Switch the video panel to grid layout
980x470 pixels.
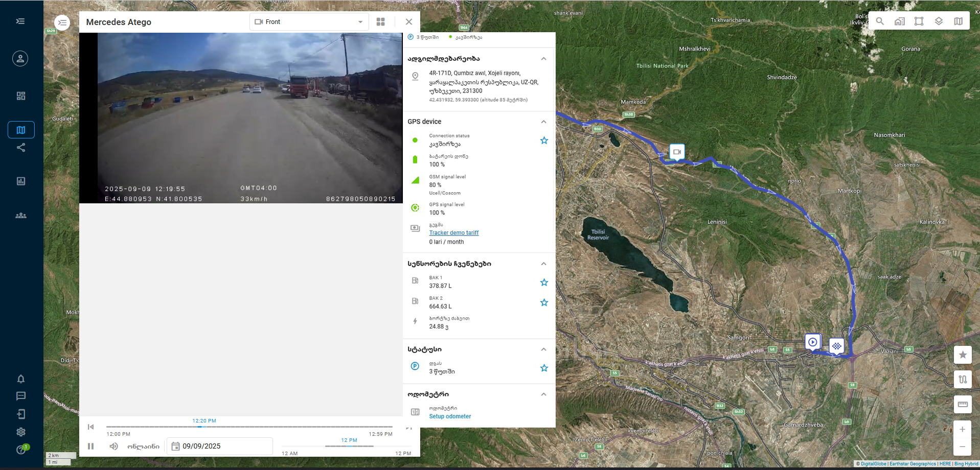[380, 22]
